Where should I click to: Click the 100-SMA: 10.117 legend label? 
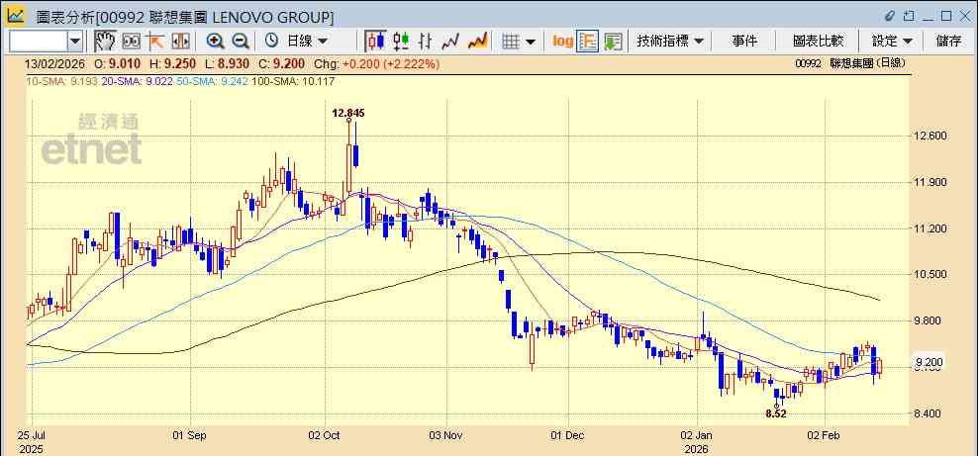[292, 81]
